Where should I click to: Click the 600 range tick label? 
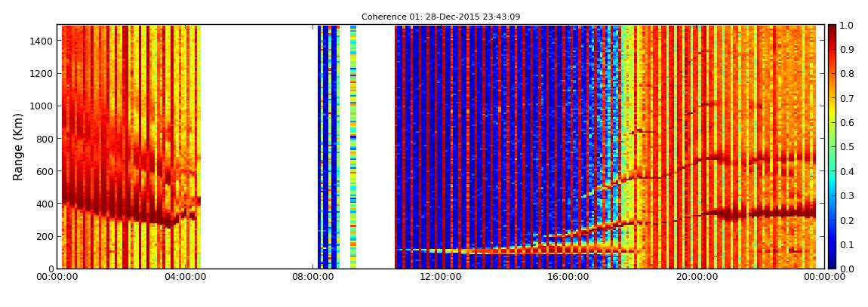tap(44, 171)
